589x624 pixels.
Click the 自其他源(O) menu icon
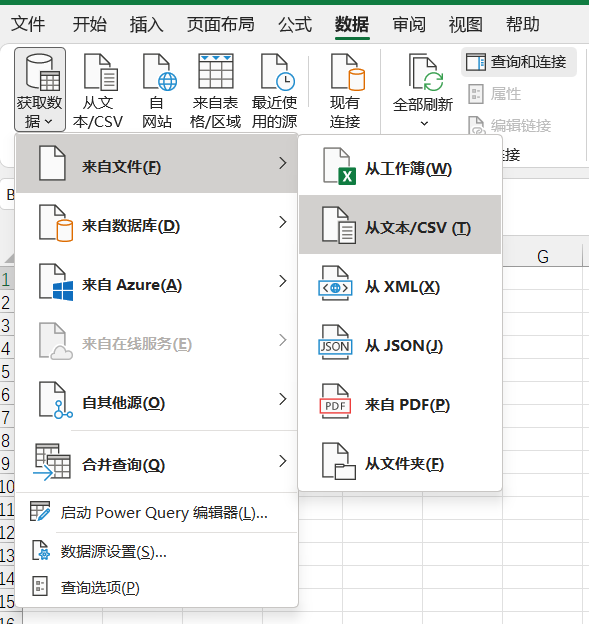pos(56,400)
